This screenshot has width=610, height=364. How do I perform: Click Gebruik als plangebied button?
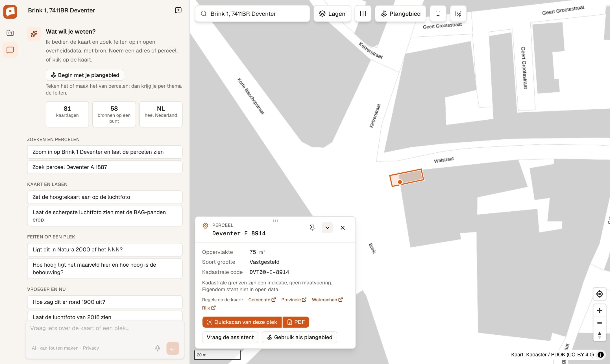coord(299,337)
